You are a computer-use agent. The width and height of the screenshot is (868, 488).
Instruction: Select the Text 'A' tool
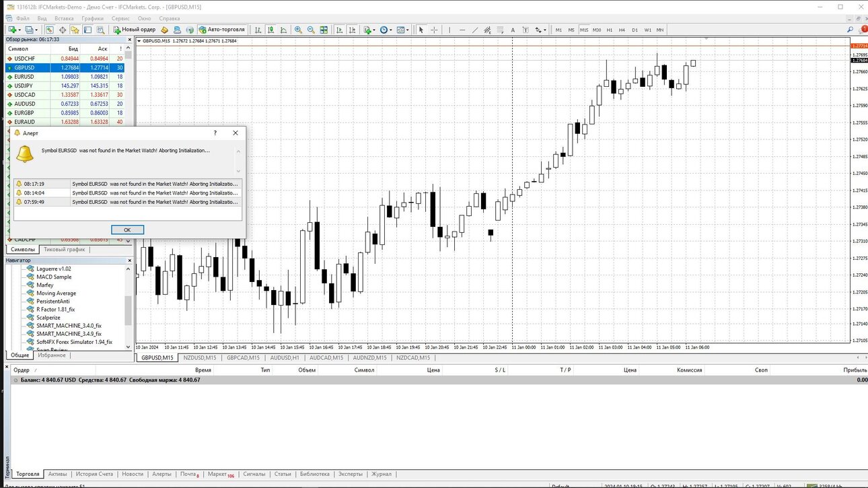click(513, 30)
